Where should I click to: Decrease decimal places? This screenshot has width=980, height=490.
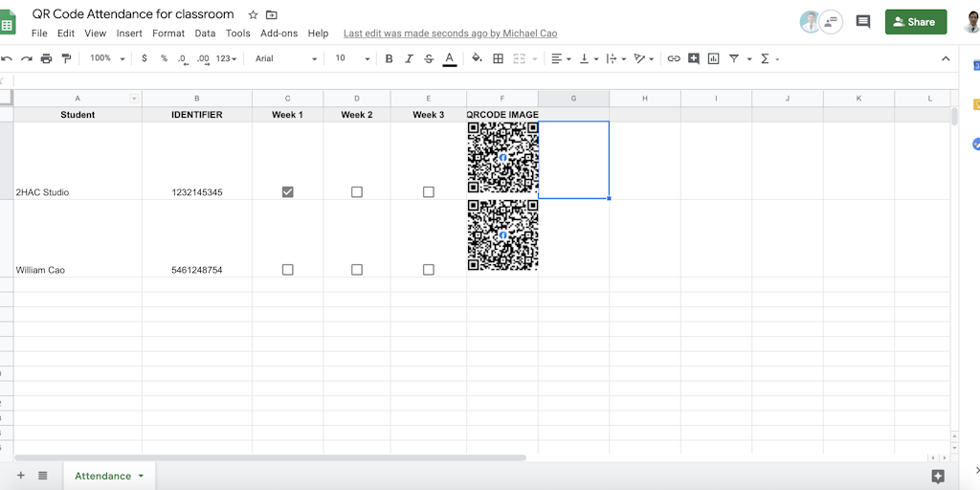click(x=183, y=58)
